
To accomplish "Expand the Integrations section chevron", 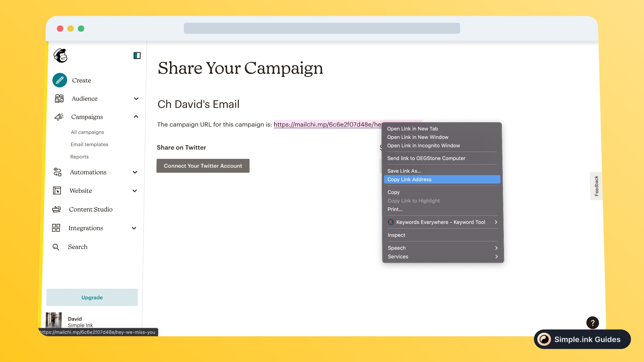I will (134, 228).
